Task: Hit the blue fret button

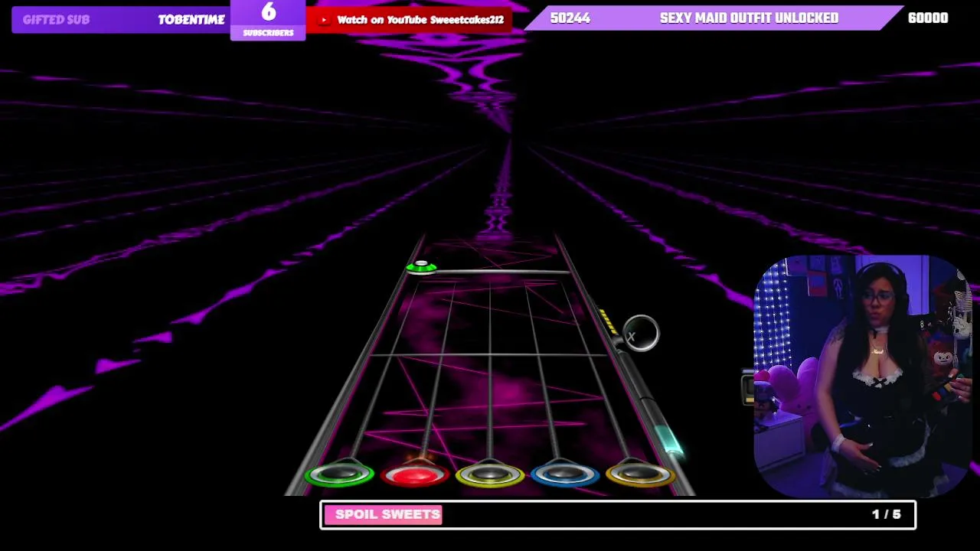Action: click(565, 475)
